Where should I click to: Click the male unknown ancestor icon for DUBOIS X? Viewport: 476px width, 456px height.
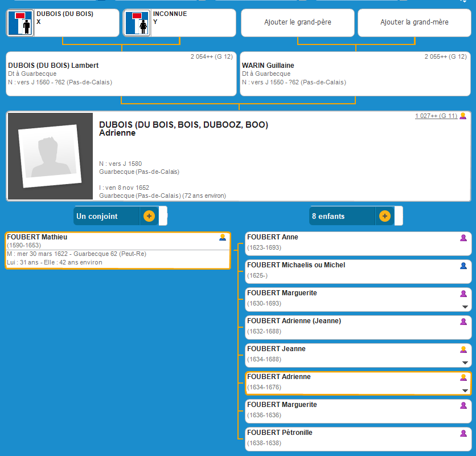(20, 23)
